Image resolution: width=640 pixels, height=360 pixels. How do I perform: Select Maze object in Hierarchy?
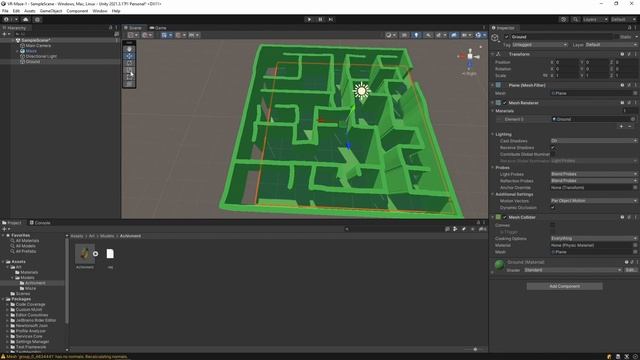[31, 51]
